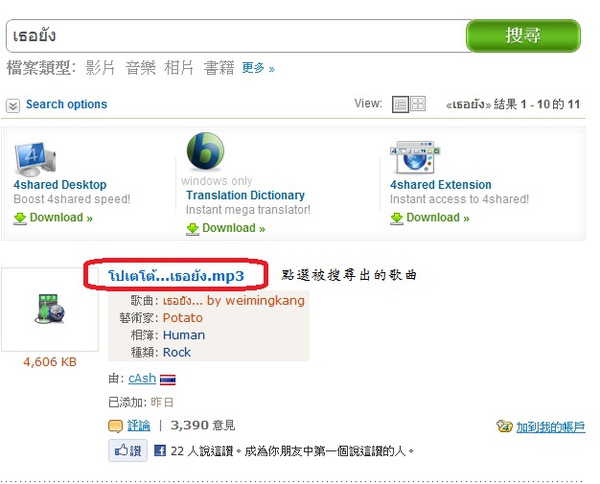The height and width of the screenshot is (484, 600).
Task: Open uploader cAsh profile link
Action: click(142, 378)
